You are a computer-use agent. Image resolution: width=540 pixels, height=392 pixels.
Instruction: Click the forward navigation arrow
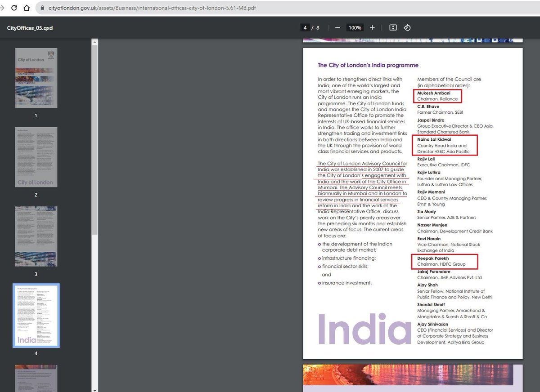pyautogui.click(x=3, y=8)
